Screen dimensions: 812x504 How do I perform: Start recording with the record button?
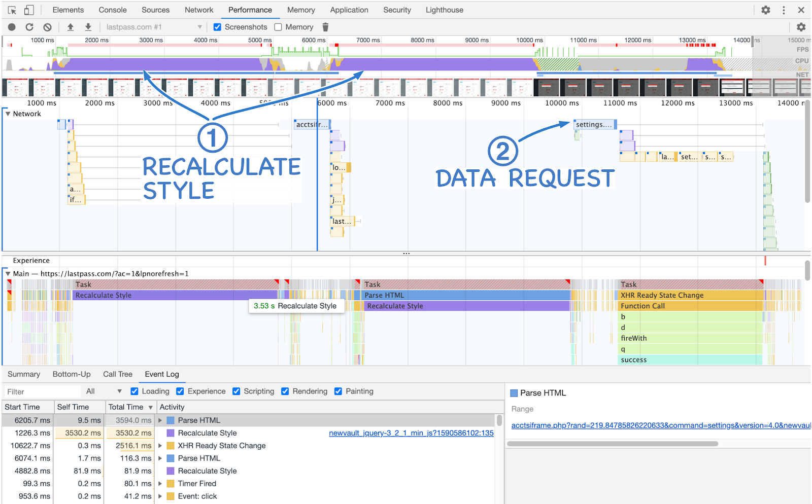(12, 27)
